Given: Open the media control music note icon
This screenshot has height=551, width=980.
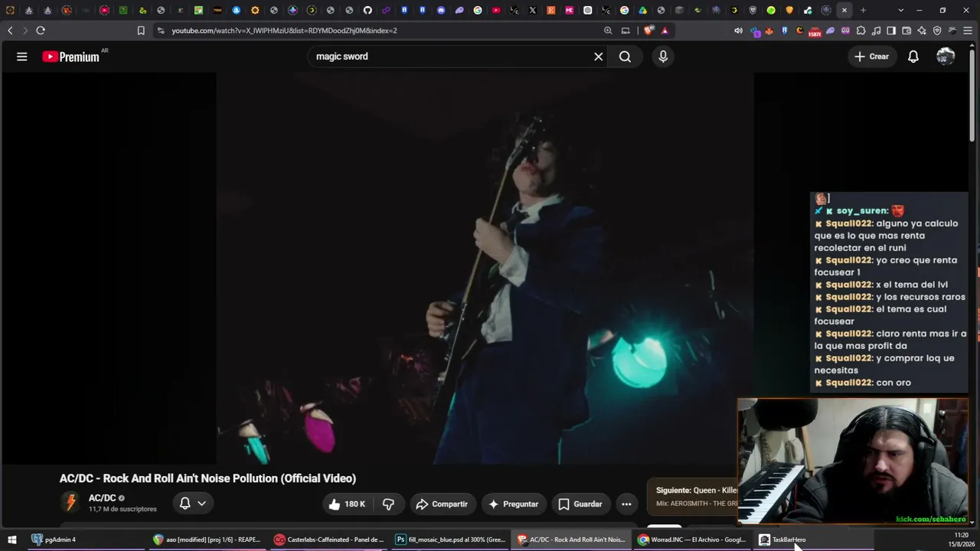Looking at the screenshot, I should 876,31.
